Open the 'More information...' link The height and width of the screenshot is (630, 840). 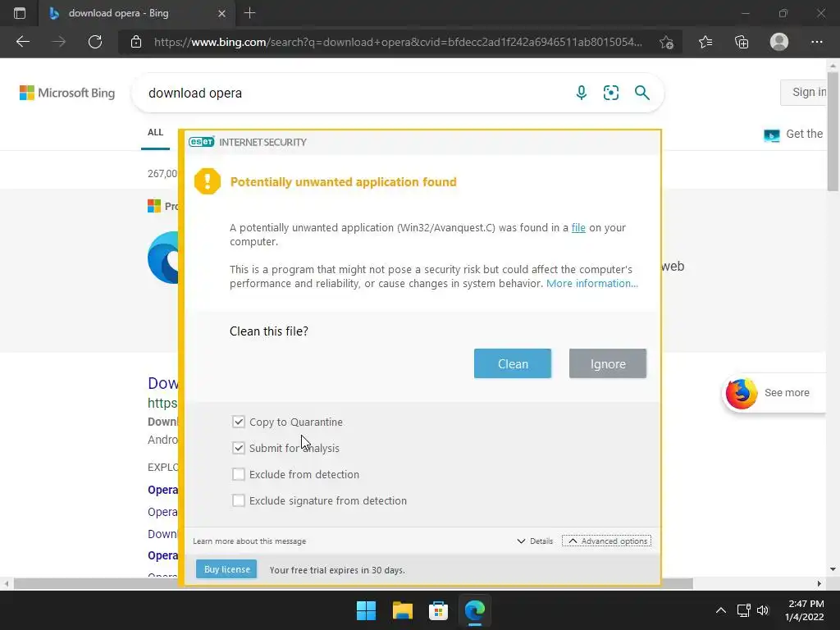592,283
